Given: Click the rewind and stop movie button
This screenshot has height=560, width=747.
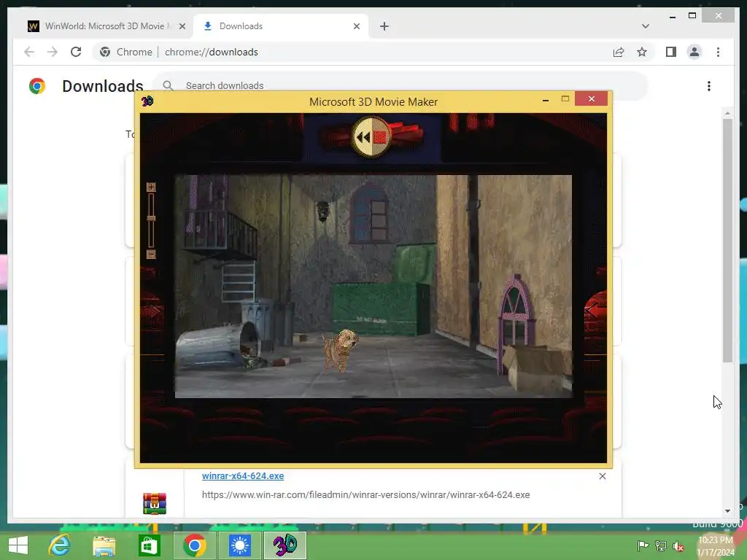Looking at the screenshot, I should pyautogui.click(x=371, y=137).
